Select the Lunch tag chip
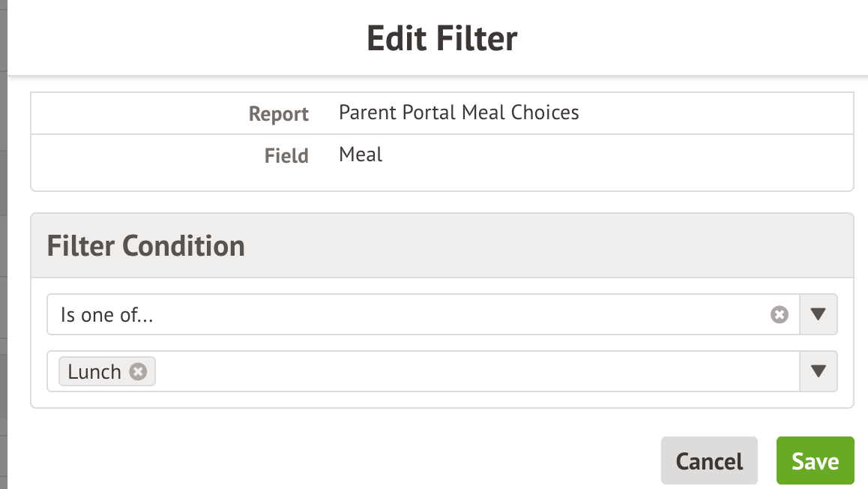The height and width of the screenshot is (489, 868). [x=106, y=371]
